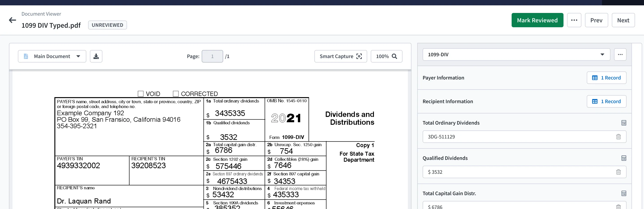Open calculator icon for Total Capital Gain Distr.
644x209 pixels.
[x=623, y=193]
